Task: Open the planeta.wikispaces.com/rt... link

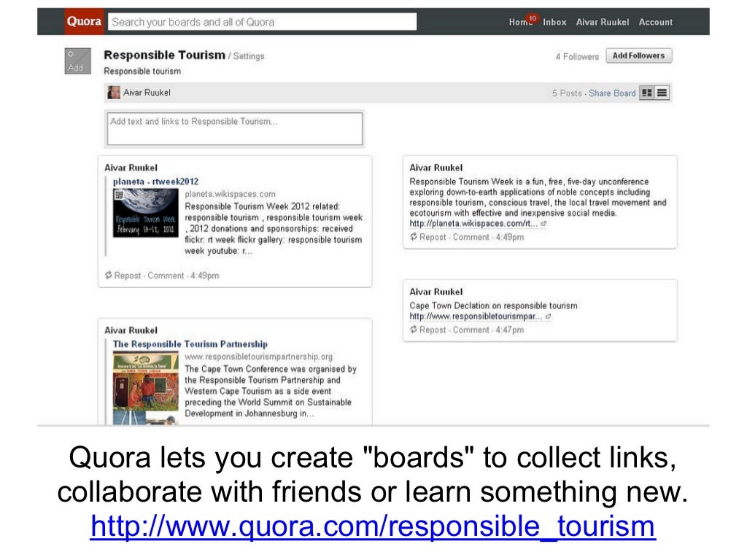Action: coord(473,223)
